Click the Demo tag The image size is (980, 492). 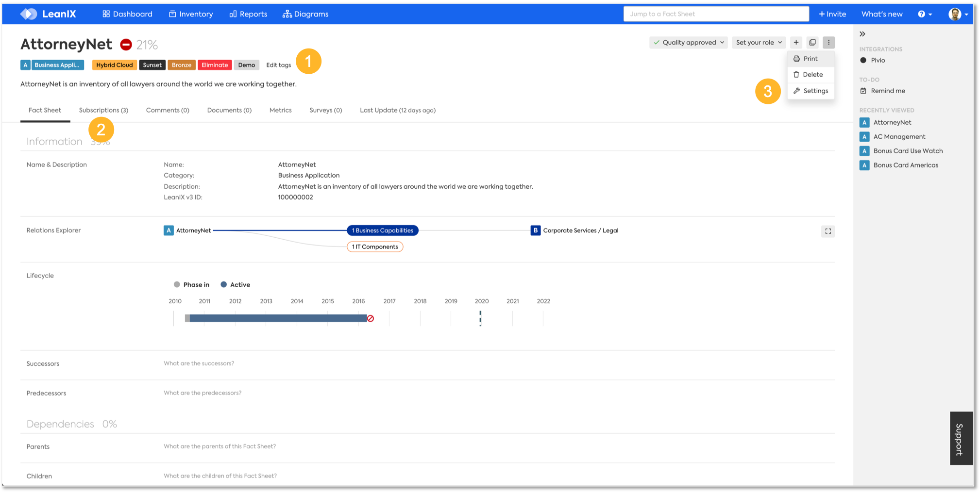247,65
